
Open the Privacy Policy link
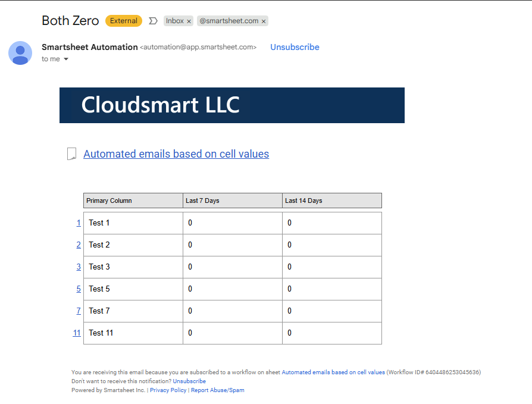tap(168, 390)
